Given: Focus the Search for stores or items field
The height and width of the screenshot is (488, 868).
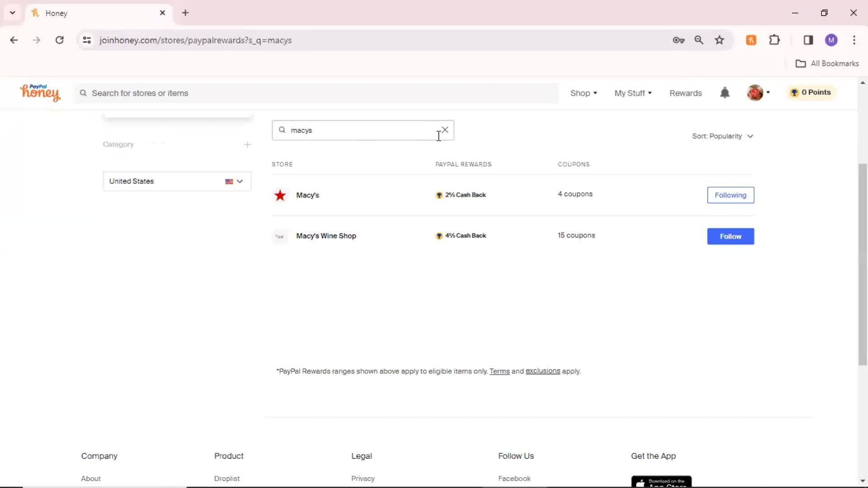Looking at the screenshot, I should pyautogui.click(x=316, y=93).
